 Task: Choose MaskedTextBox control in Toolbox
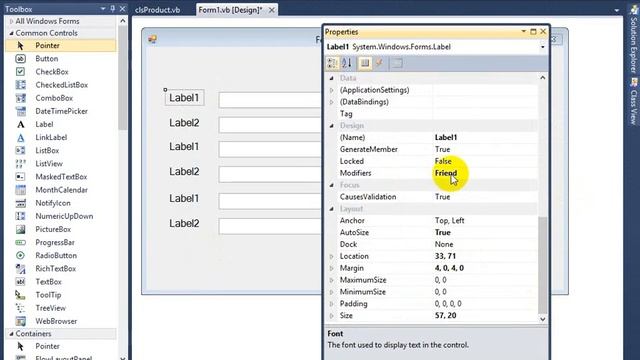pos(61,177)
